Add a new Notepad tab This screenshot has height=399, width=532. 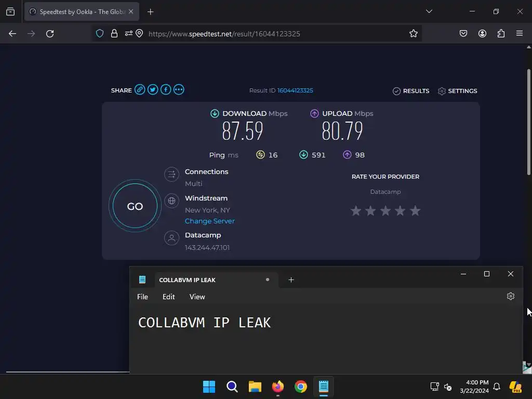pos(291,280)
